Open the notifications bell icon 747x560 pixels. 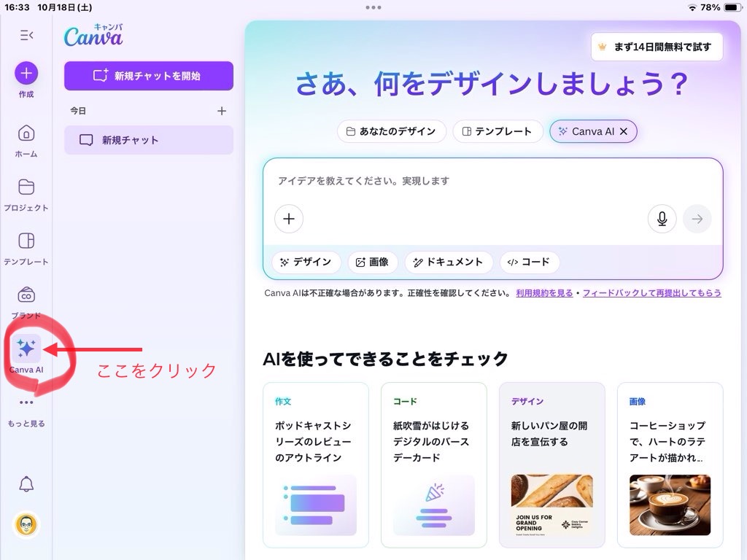coord(26,484)
